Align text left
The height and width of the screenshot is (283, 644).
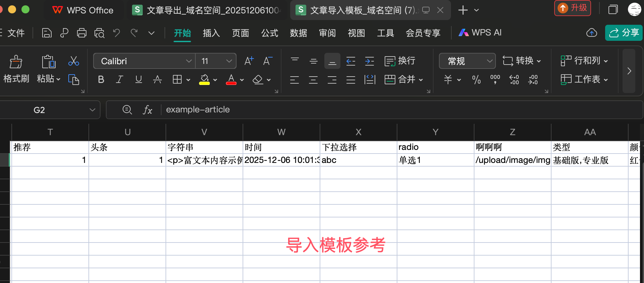pos(295,80)
